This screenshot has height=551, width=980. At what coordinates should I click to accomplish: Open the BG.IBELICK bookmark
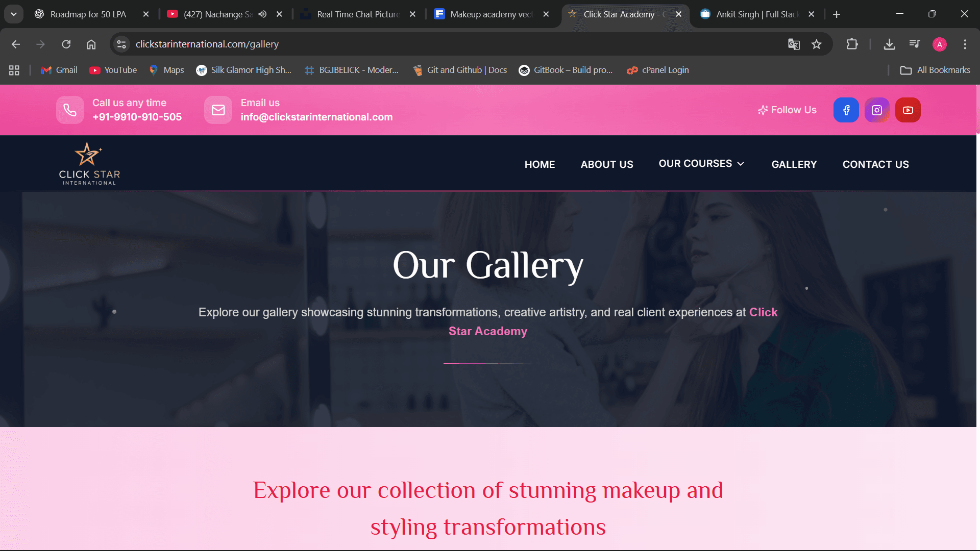pos(351,70)
